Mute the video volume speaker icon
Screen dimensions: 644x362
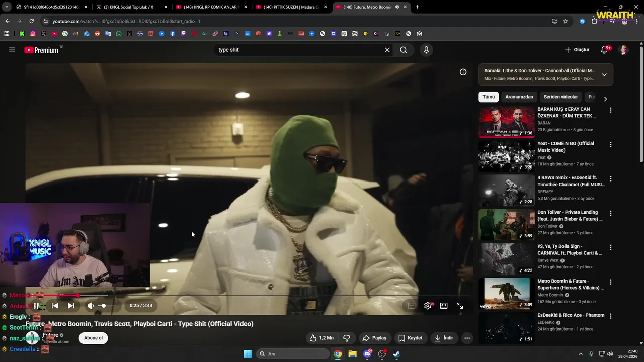coord(91,306)
